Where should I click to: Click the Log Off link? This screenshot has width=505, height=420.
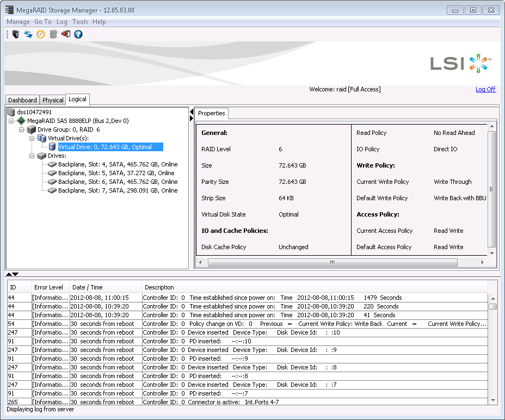point(485,89)
